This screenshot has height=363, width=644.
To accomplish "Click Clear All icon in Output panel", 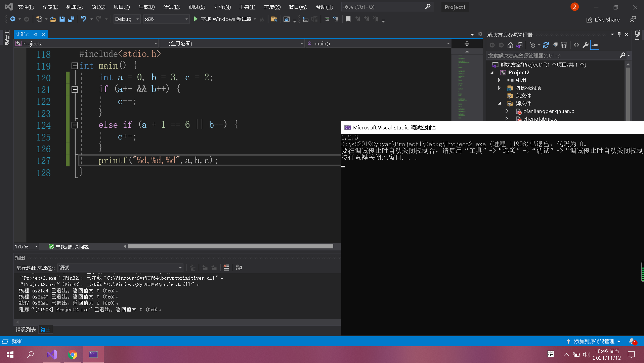I will coord(226,268).
